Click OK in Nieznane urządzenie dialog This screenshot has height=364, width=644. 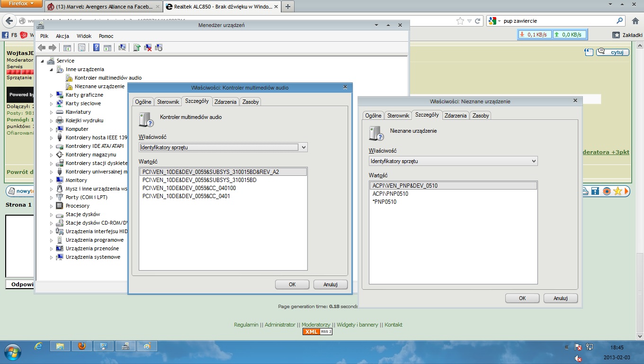[522, 298]
